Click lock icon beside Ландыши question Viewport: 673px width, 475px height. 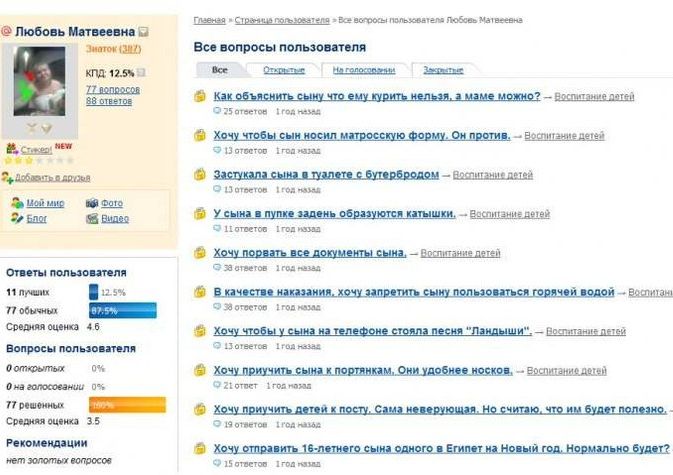[199, 331]
